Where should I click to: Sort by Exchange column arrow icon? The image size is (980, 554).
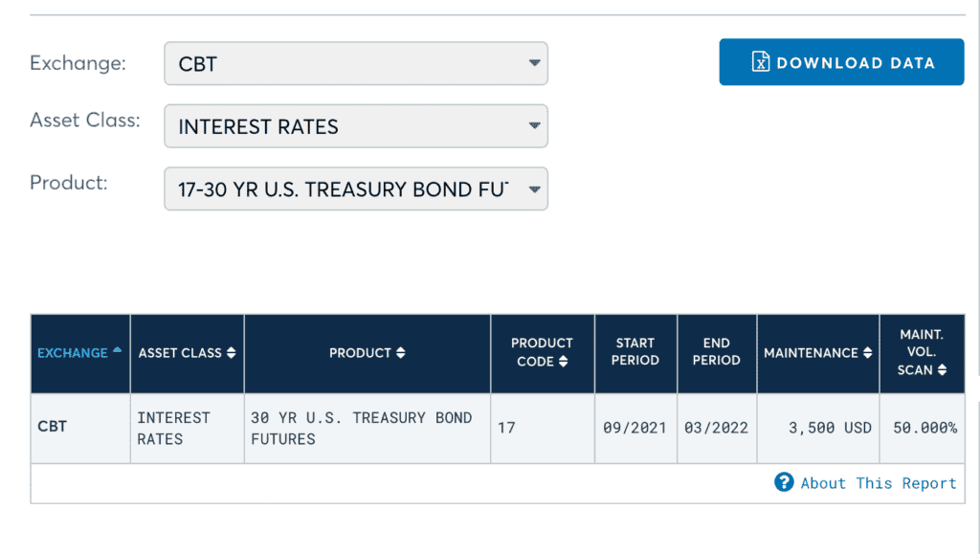click(117, 350)
